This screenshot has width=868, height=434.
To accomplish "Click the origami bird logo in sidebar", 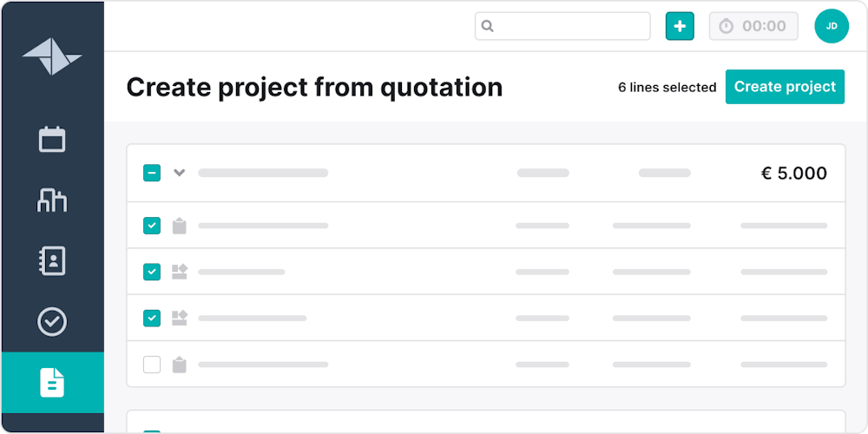I will [x=52, y=57].
